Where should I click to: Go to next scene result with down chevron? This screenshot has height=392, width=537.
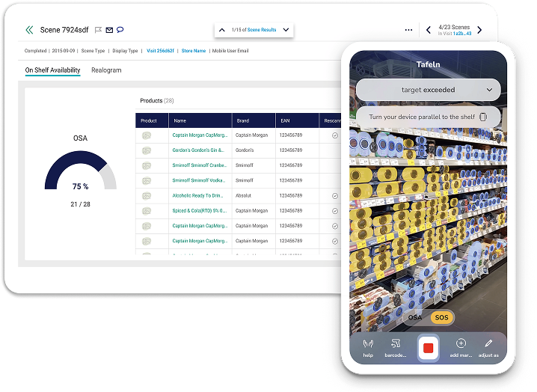coord(286,30)
